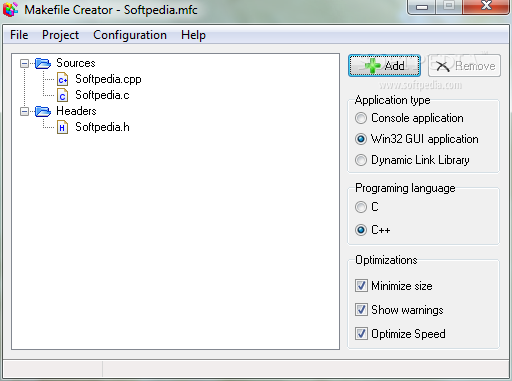Open the Help menu

193,35
